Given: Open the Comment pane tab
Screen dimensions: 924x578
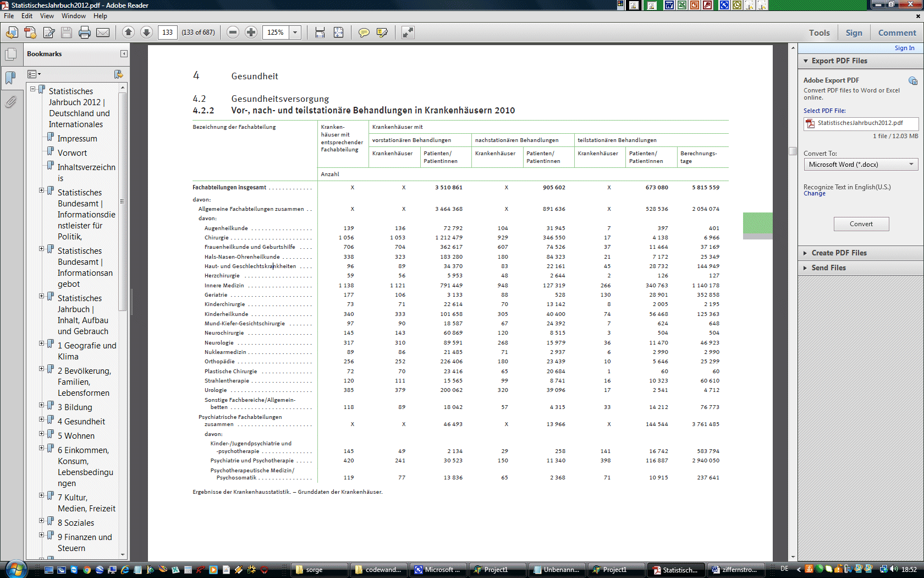Looking at the screenshot, I should [897, 33].
